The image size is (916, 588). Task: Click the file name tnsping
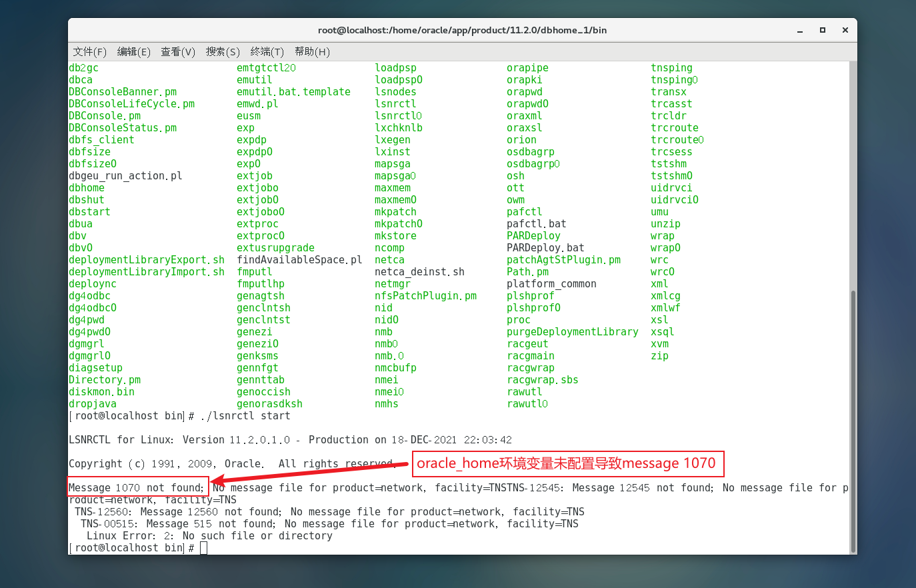[671, 68]
